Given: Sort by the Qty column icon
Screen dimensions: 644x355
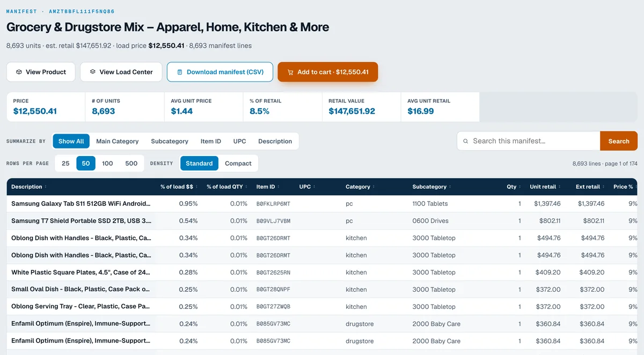Looking at the screenshot, I should click(x=520, y=187).
